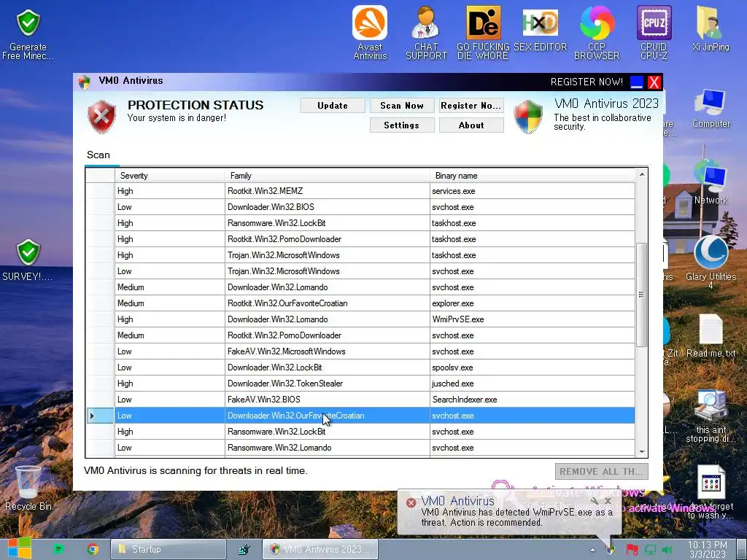Sort by the Binary name column header

pos(532,176)
